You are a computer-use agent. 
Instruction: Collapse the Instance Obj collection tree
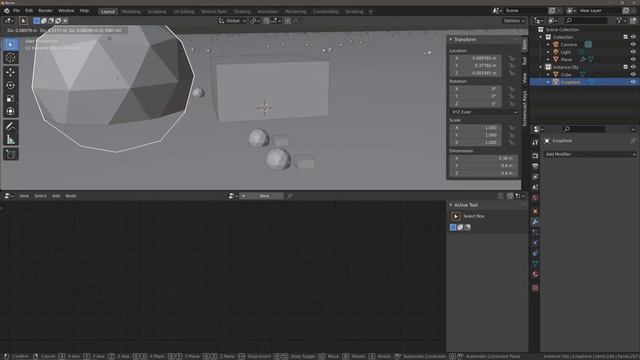(x=541, y=67)
